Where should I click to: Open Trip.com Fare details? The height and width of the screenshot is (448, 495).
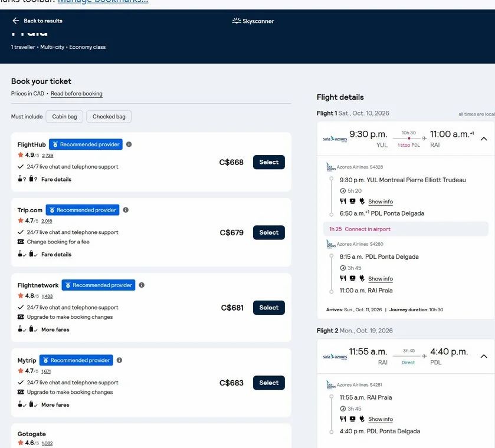(56, 254)
